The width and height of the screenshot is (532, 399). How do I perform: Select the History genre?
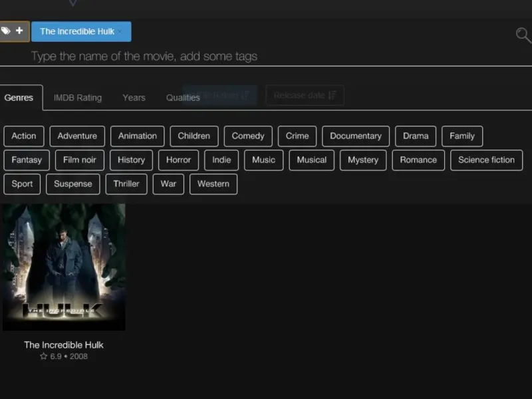coord(131,160)
